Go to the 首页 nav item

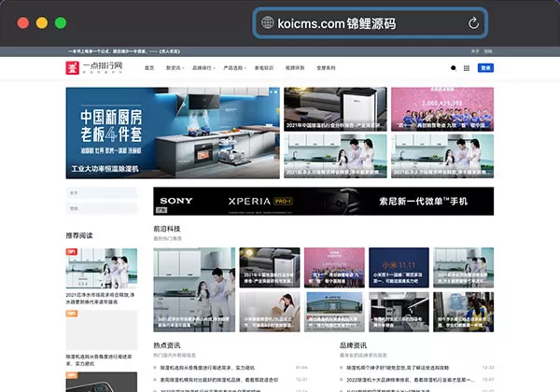(x=149, y=68)
